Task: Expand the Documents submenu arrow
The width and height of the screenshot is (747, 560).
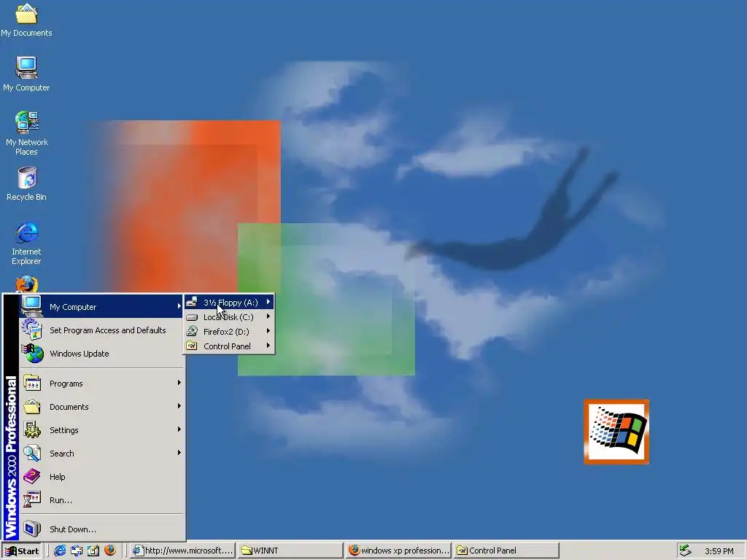Action: 179,405
